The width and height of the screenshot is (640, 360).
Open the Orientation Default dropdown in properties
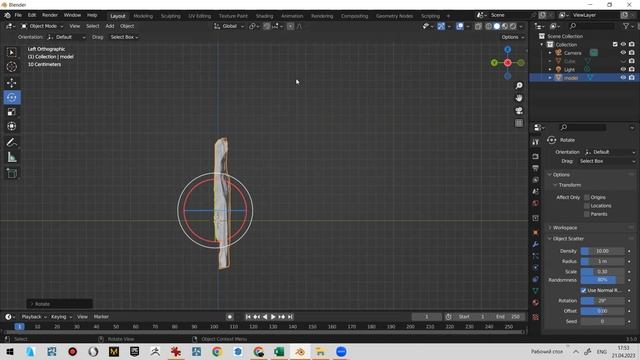609,152
